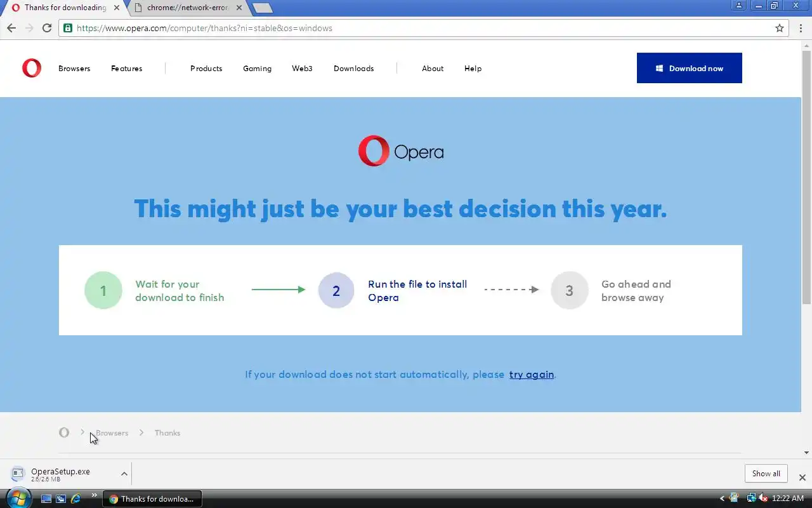Click the try again link
The width and height of the screenshot is (812, 508).
[532, 375]
